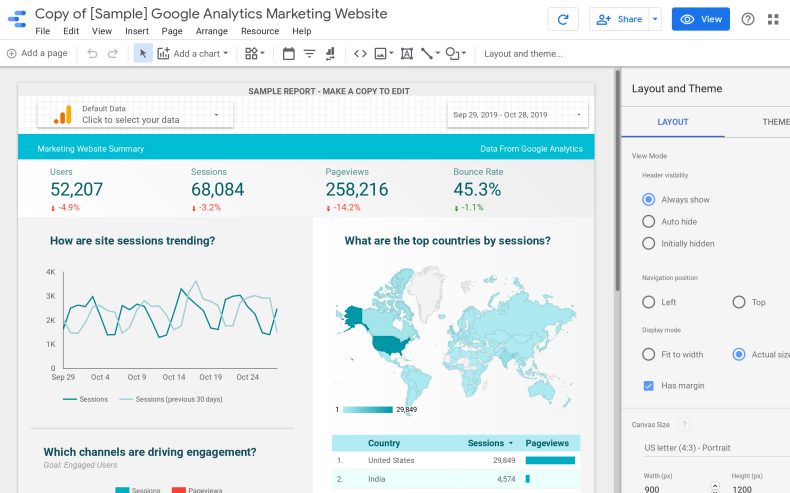Click the blue View button
The width and height of the screenshot is (790, 493).
click(x=700, y=19)
